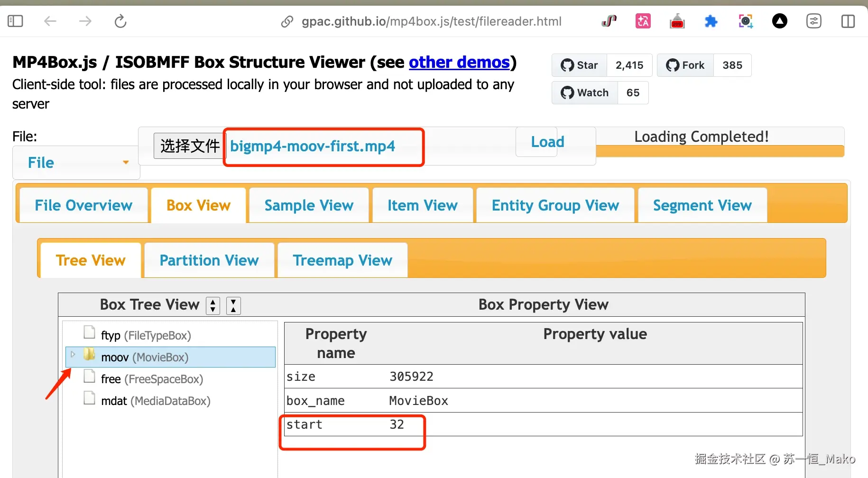
Task: Click the free box document icon
Action: coord(89,376)
